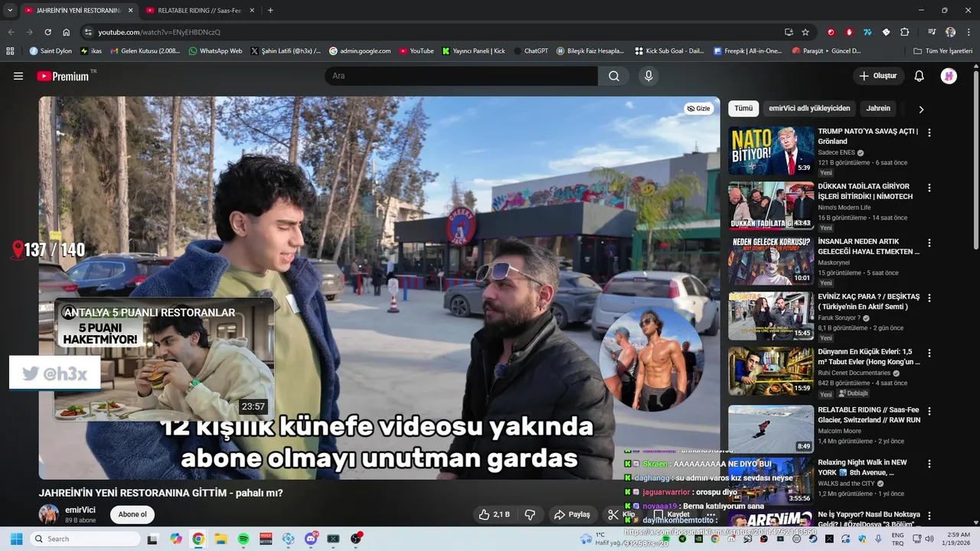This screenshot has width=980, height=551.
Task: Open the account avatar menu
Action: 949,76
